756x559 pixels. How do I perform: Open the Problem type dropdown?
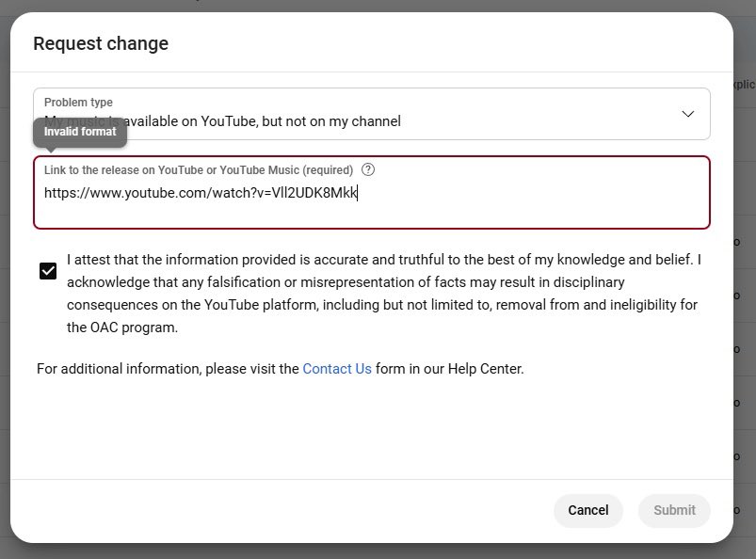click(371, 114)
